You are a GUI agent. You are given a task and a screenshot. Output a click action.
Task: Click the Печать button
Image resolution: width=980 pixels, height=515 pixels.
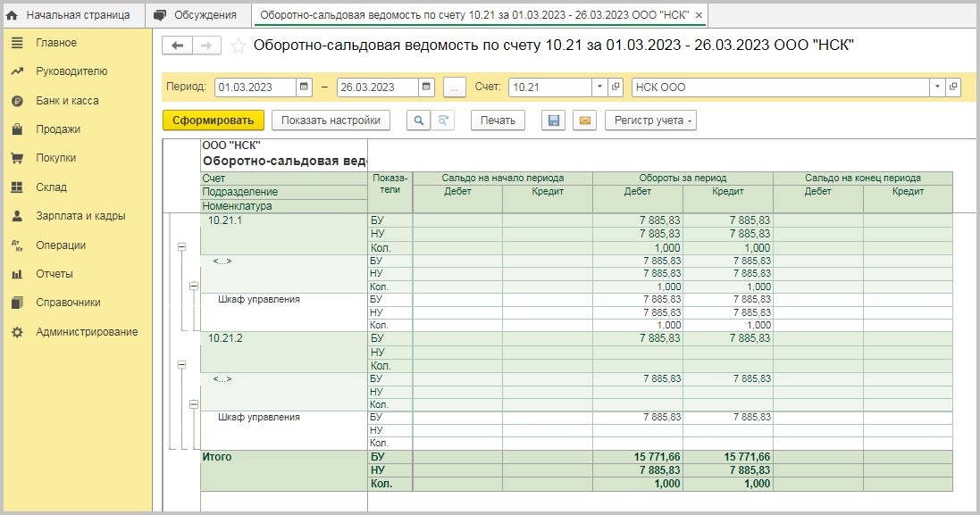point(498,120)
